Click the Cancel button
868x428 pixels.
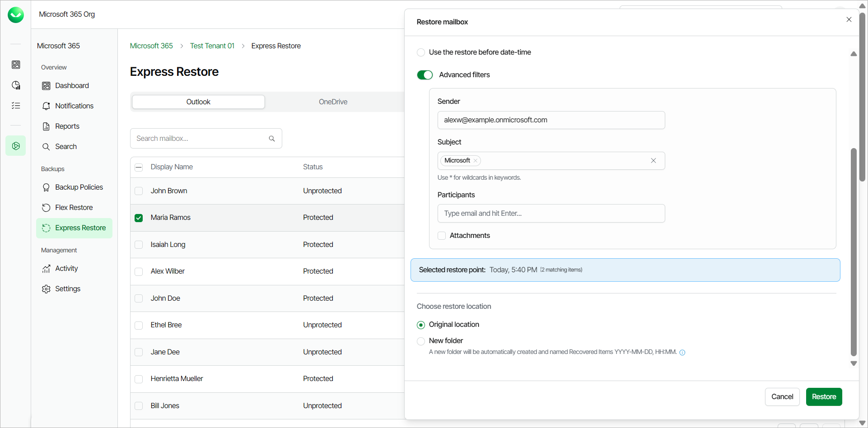782,397
